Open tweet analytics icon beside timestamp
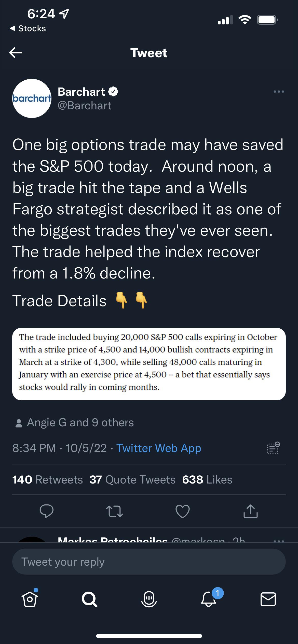 coord(273,448)
